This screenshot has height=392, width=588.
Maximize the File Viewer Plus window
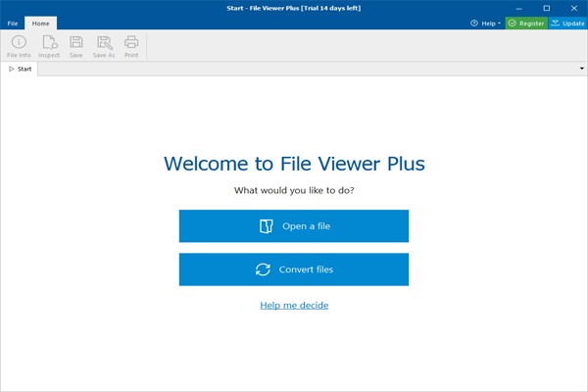tap(547, 8)
